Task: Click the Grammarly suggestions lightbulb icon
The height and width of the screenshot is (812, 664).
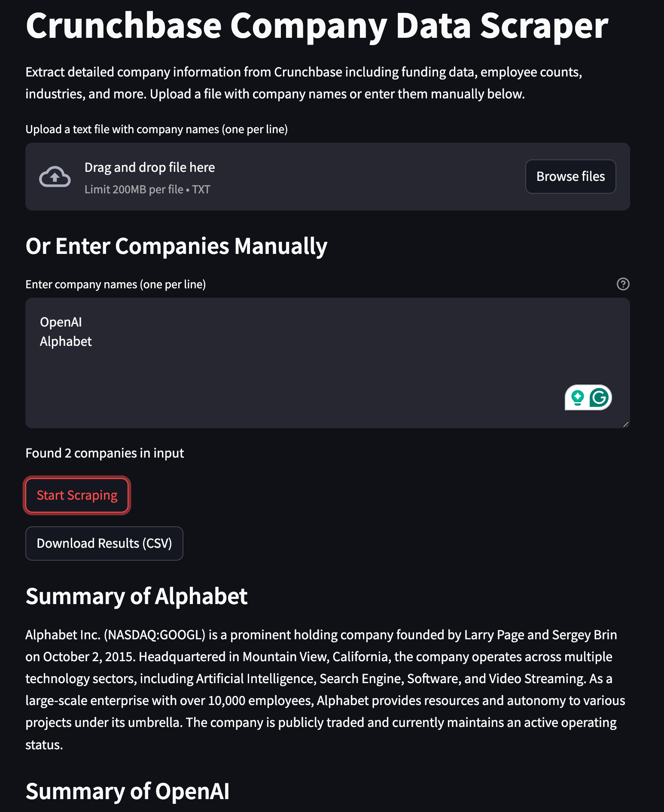Action: 577,397
